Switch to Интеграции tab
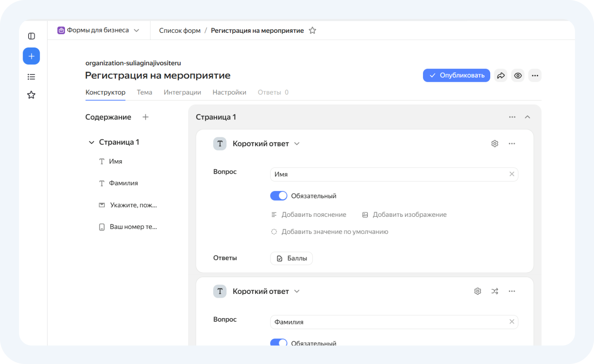Image resolution: width=594 pixels, height=364 pixels. [x=183, y=92]
